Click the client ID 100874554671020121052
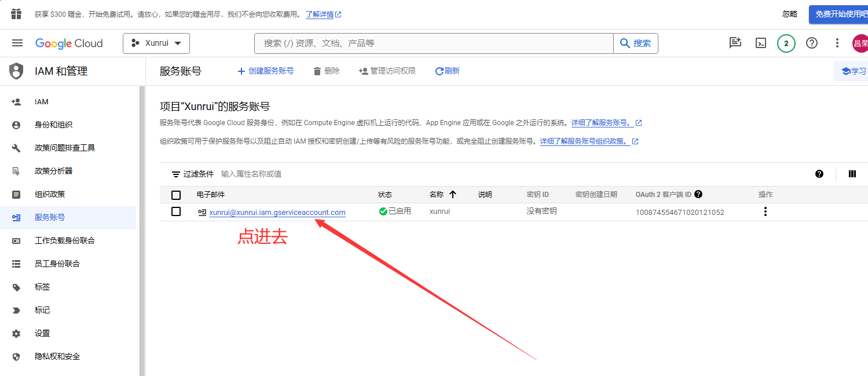The image size is (868, 376). pos(680,212)
